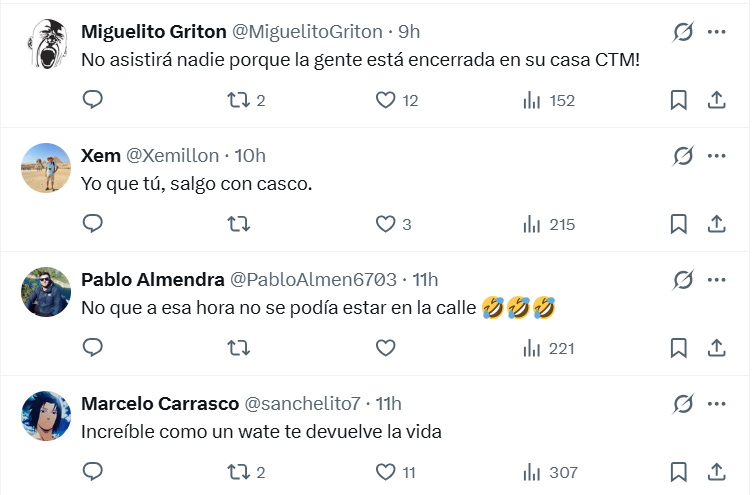Share Pablo Almendra's tweet

(x=716, y=348)
